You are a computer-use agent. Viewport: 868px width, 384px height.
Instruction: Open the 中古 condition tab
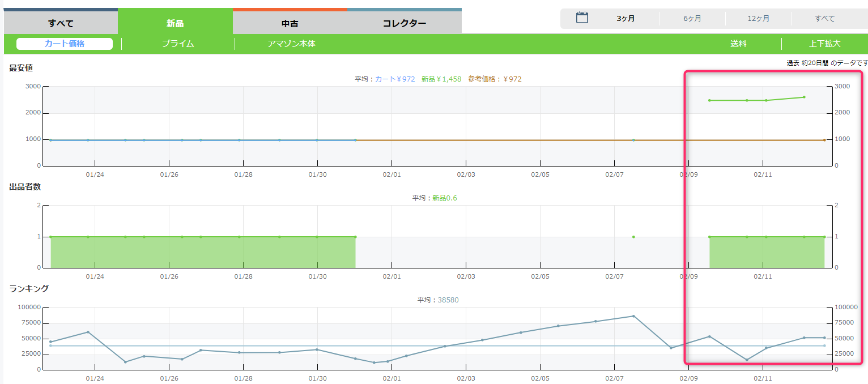tap(290, 23)
